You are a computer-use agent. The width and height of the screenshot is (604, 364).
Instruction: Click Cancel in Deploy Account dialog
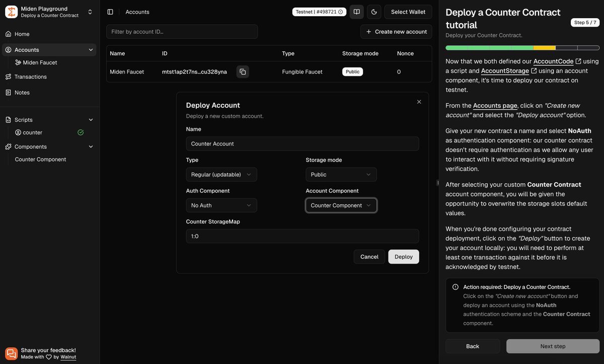[369, 257]
